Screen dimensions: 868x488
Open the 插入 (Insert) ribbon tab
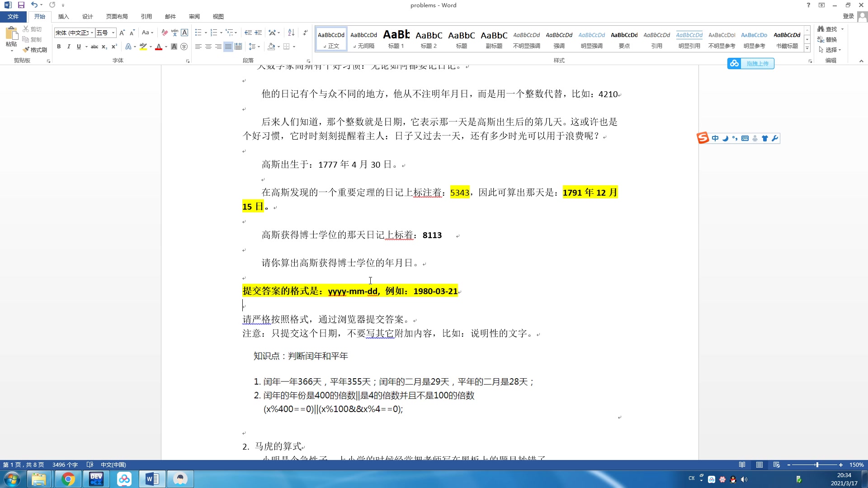tap(63, 16)
